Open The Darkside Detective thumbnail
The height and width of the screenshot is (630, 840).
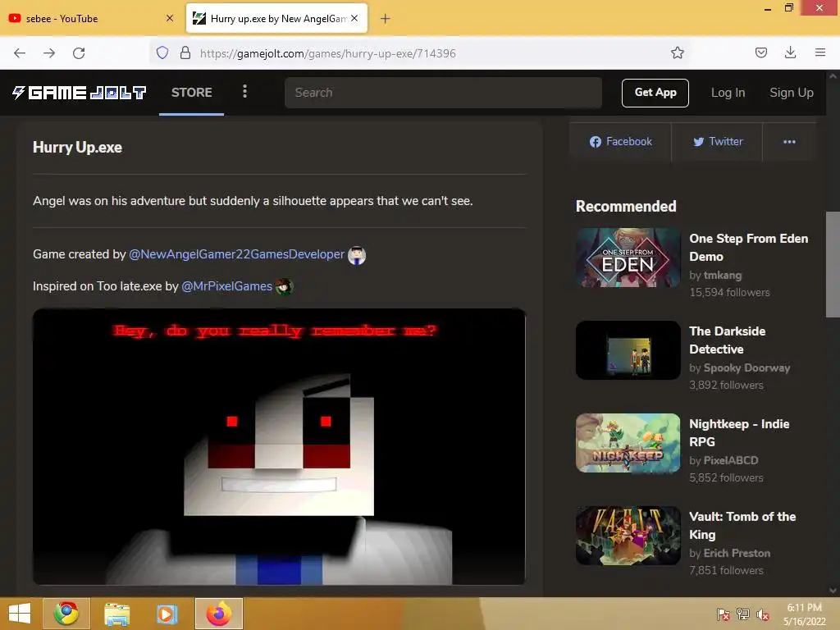628,350
